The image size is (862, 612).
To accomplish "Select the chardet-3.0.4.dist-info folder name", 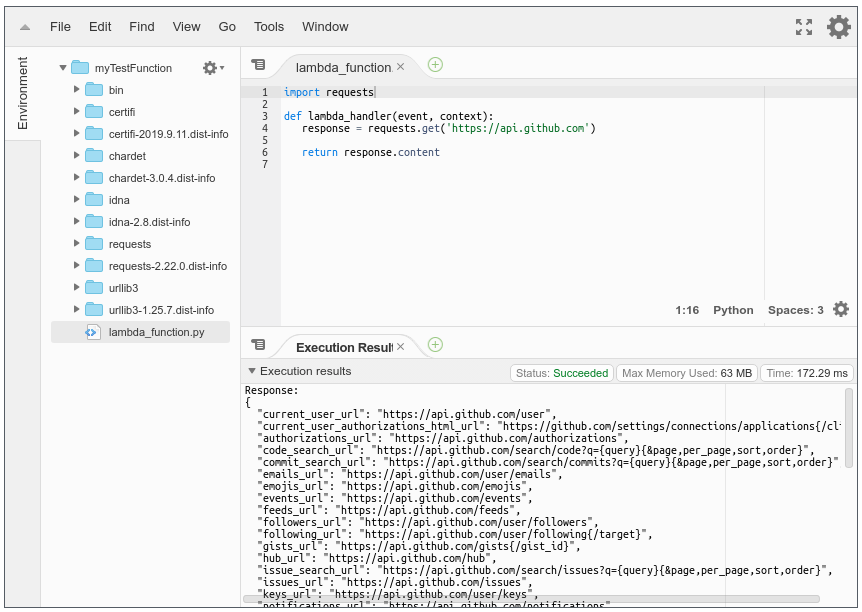I will (x=162, y=178).
